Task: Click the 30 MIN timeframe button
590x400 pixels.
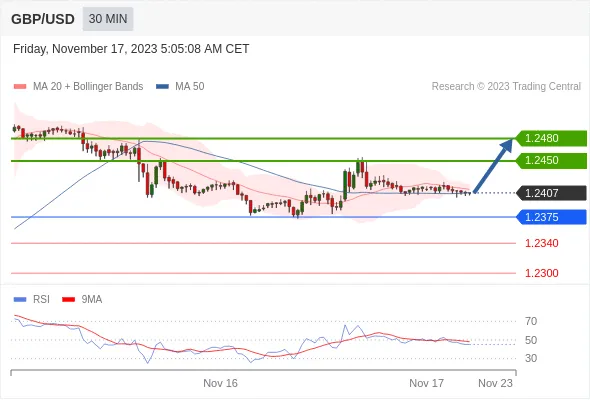Action: (x=108, y=19)
